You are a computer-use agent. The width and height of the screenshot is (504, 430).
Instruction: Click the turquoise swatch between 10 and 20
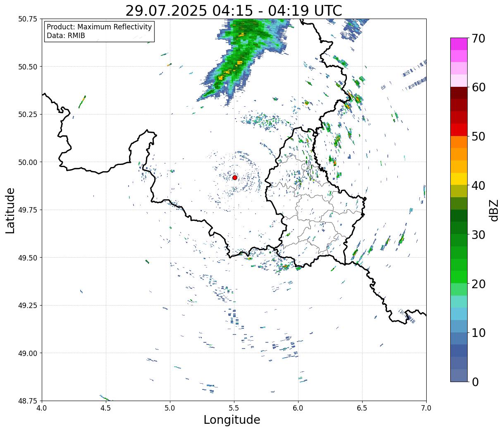tap(459, 302)
